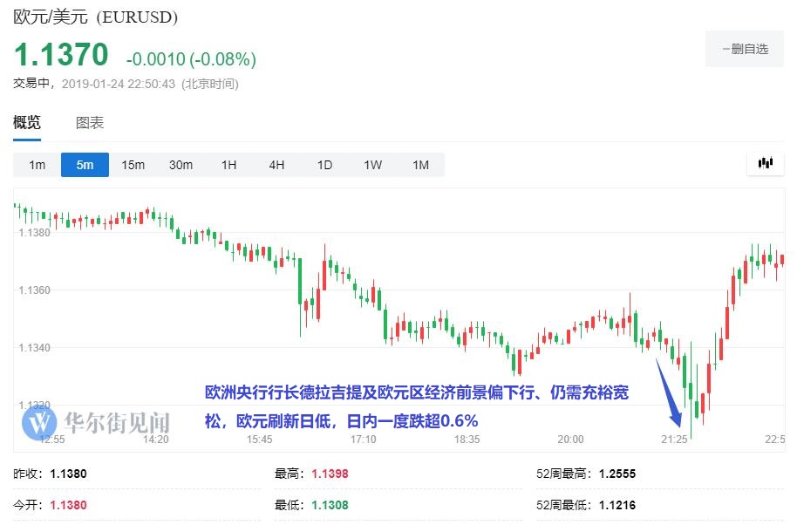Click the 21:25 time axis marker
This screenshot has height=532, width=797.
point(673,440)
